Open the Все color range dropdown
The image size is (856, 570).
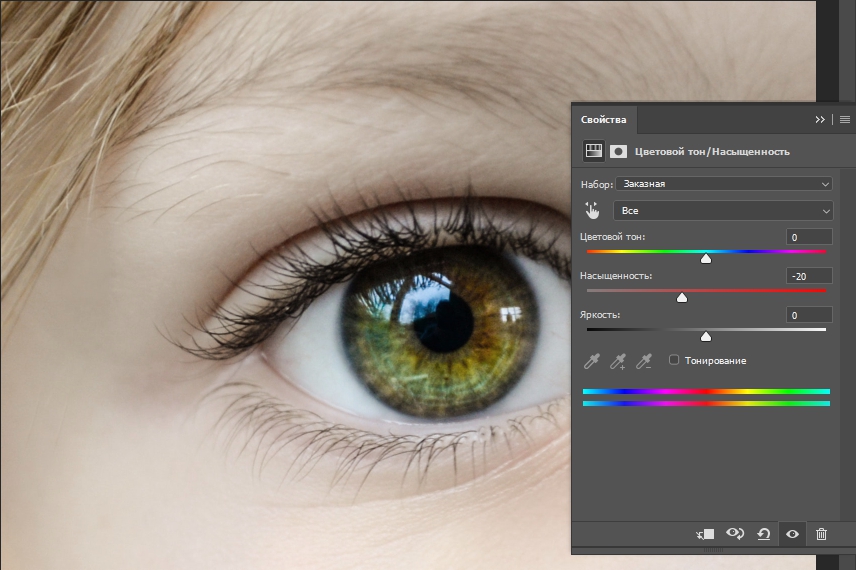click(x=723, y=211)
